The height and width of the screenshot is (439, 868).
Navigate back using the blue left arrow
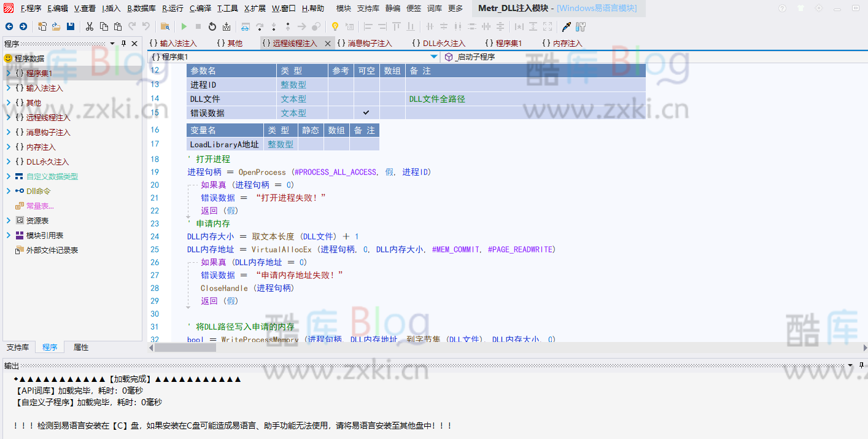(x=9, y=26)
